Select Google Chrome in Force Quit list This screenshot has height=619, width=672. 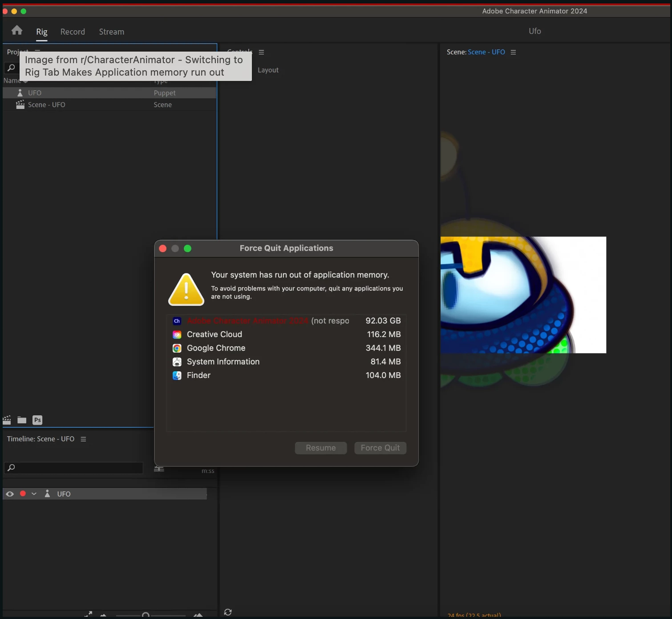287,348
